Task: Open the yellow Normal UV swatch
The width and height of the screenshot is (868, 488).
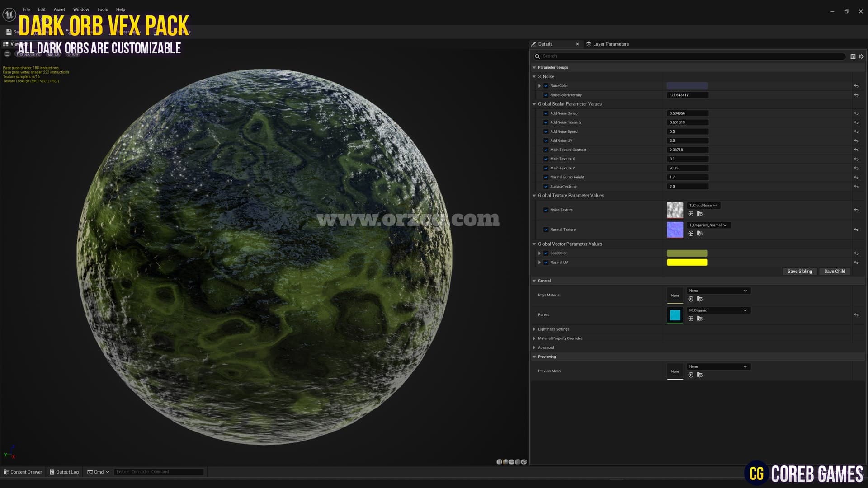Action: tap(687, 263)
